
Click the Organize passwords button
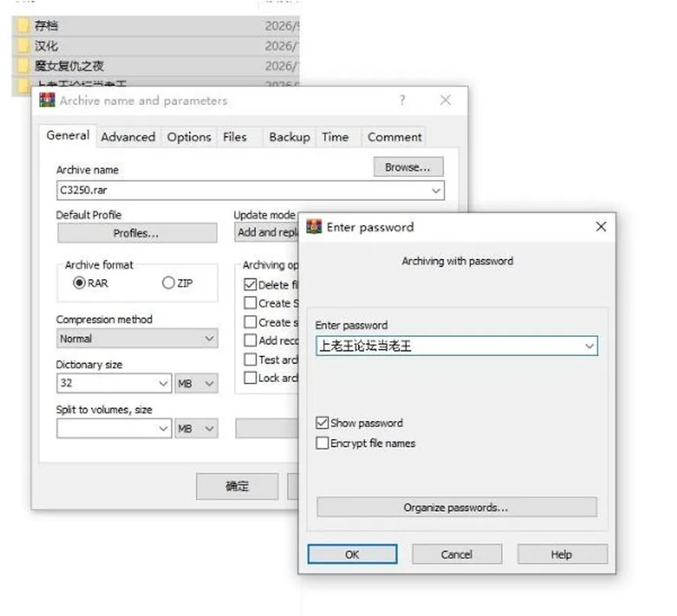click(x=457, y=507)
